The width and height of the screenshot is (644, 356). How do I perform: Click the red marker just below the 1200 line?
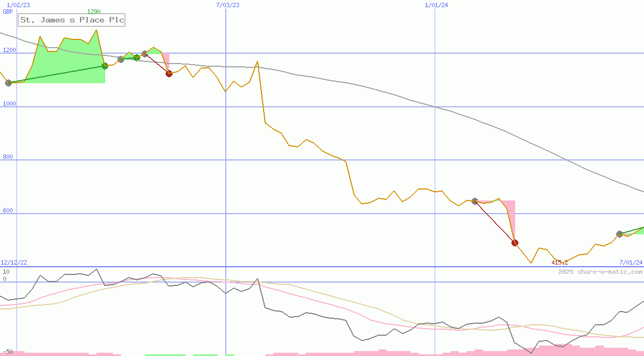pyautogui.click(x=169, y=73)
